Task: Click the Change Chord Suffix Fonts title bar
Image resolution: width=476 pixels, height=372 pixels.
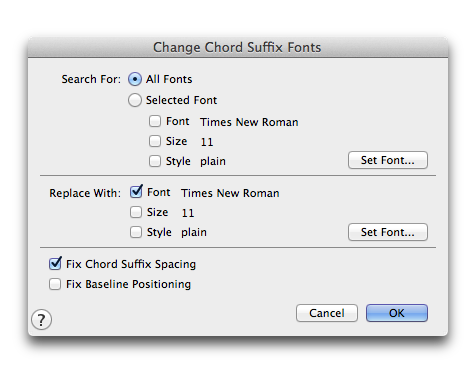Action: pyautogui.click(x=238, y=47)
